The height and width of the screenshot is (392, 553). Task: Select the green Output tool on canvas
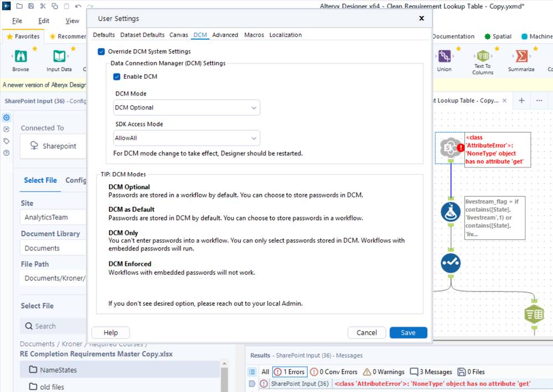534,314
